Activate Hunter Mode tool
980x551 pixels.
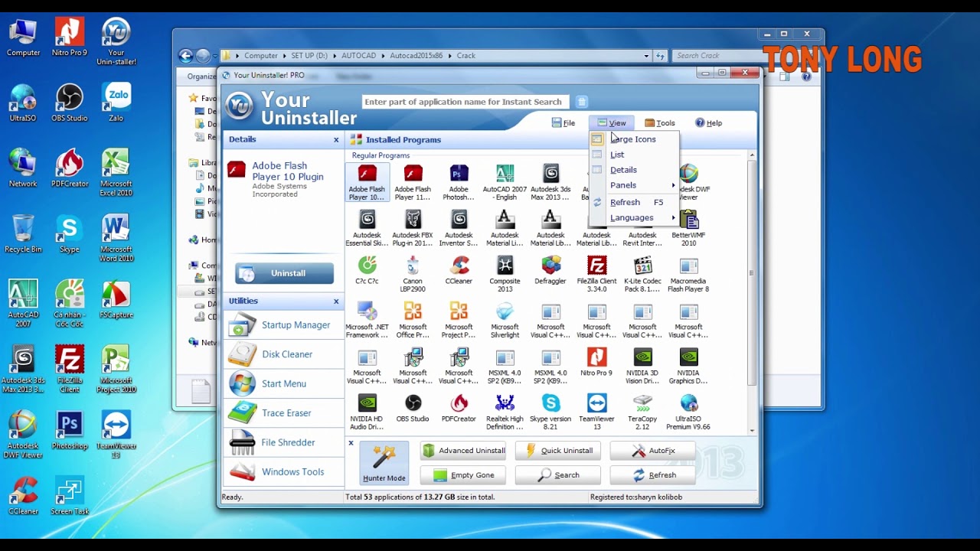[x=384, y=463]
